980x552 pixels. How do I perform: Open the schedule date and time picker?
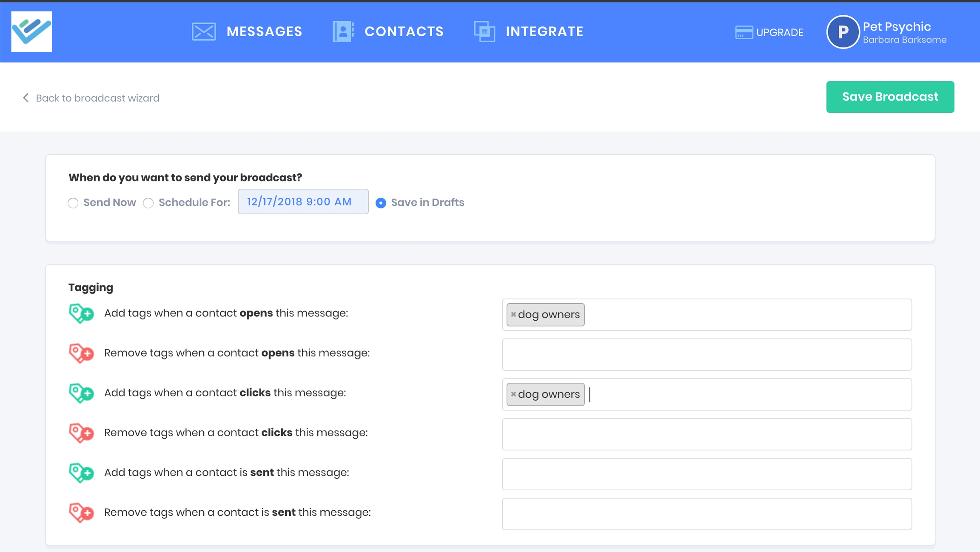[x=303, y=202]
